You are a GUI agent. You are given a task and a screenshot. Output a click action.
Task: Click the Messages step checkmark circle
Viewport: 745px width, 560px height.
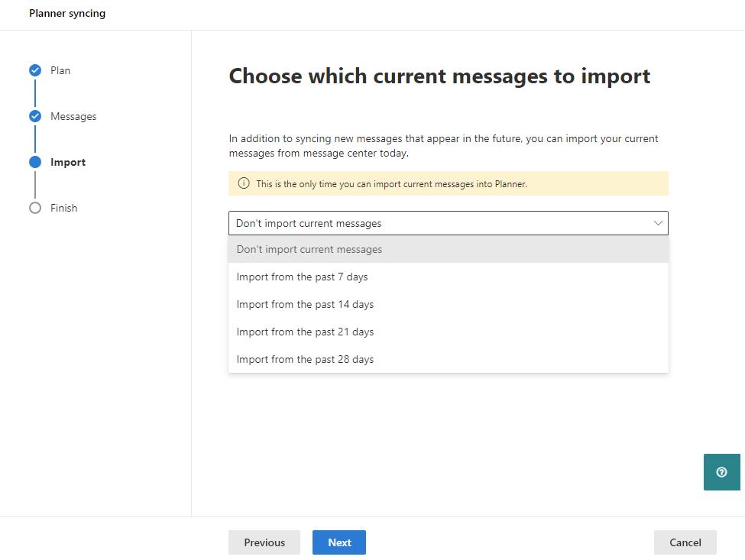point(35,116)
